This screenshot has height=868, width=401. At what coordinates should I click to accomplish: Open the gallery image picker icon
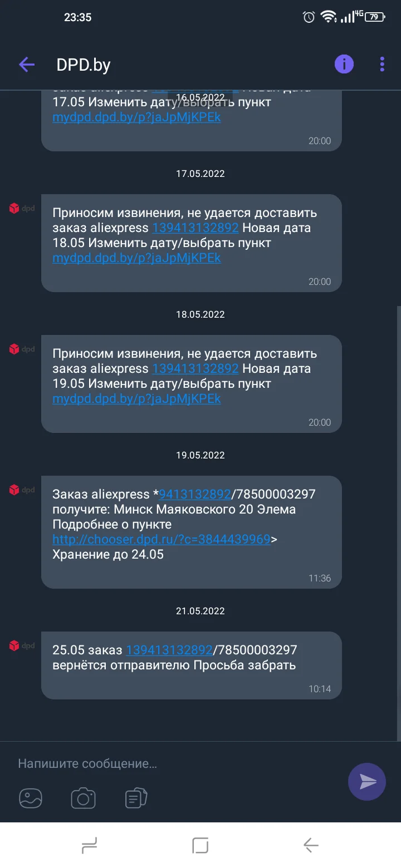coord(31,798)
